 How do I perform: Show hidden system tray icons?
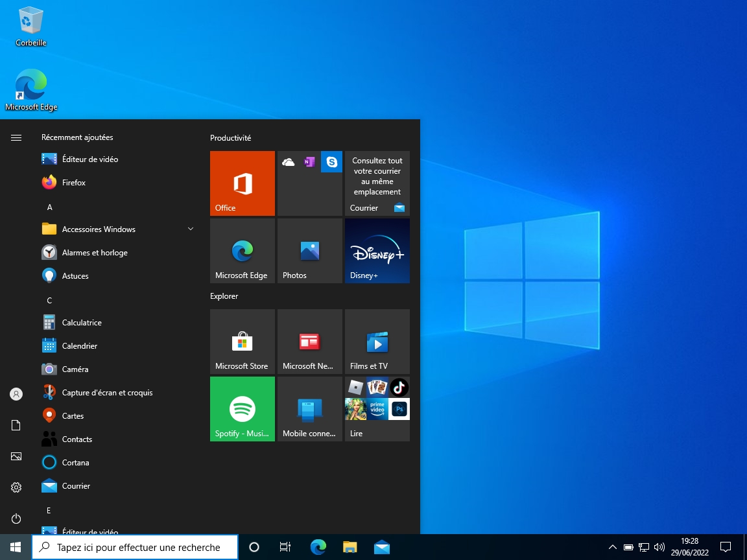(613, 547)
